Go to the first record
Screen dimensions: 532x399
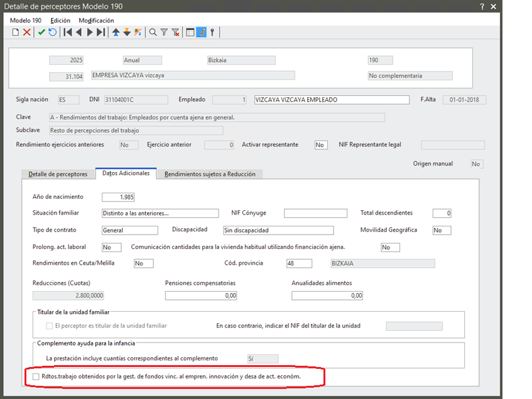click(68, 33)
